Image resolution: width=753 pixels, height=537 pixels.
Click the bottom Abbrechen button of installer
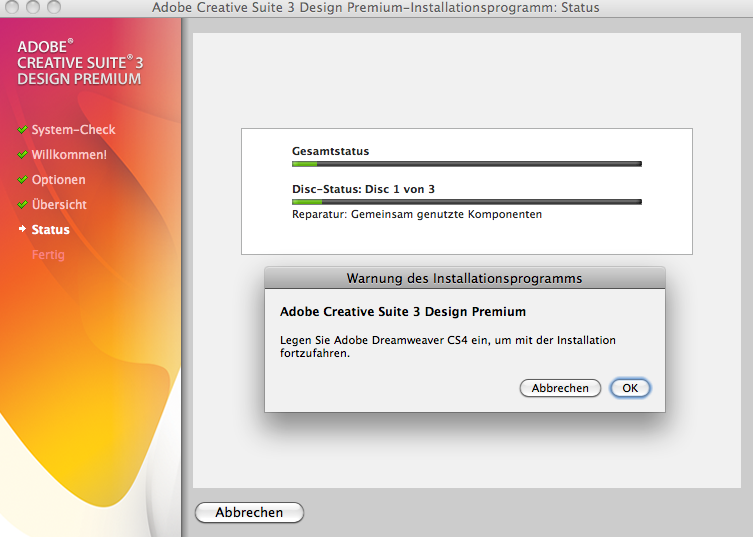pos(249,513)
